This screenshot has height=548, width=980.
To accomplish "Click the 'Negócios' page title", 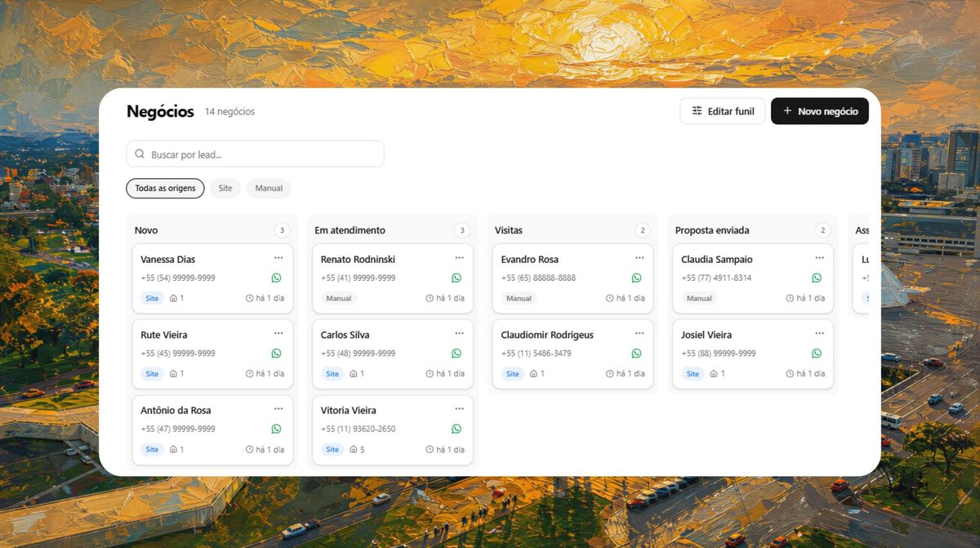I will point(160,112).
